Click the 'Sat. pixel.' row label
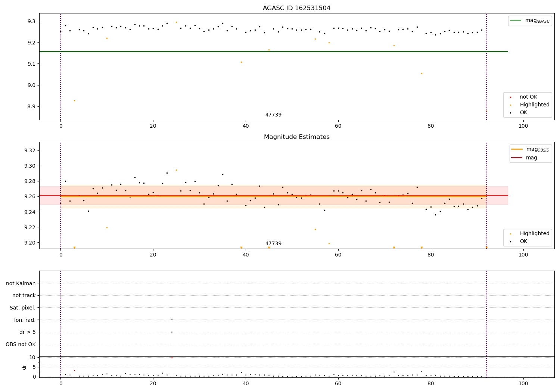Viewport: 560px width, 392px height. (23, 308)
